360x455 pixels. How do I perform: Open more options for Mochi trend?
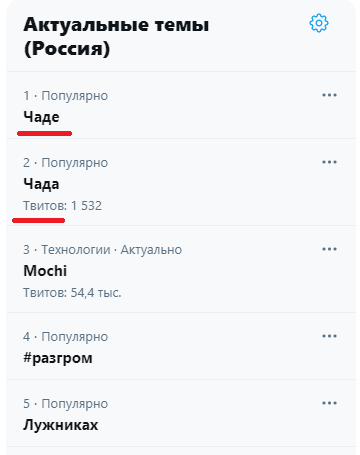pos(329,249)
